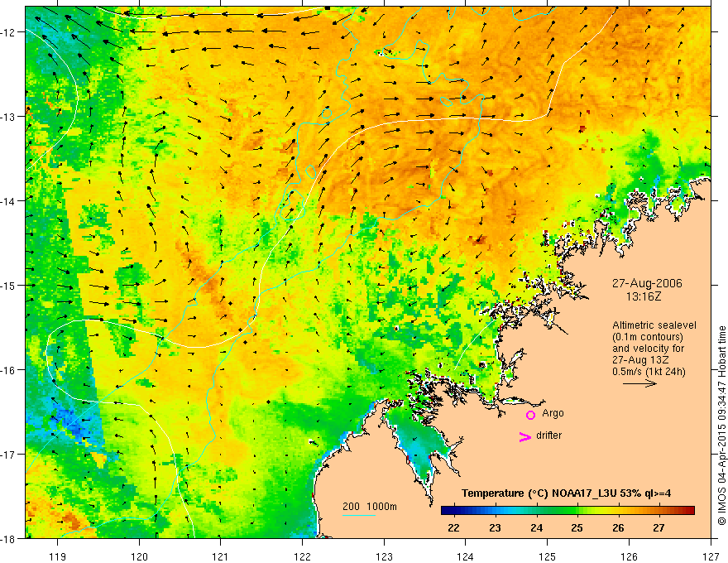The width and height of the screenshot is (728, 563).
Task: Click latitude axis label -18
Action: (x=9, y=538)
